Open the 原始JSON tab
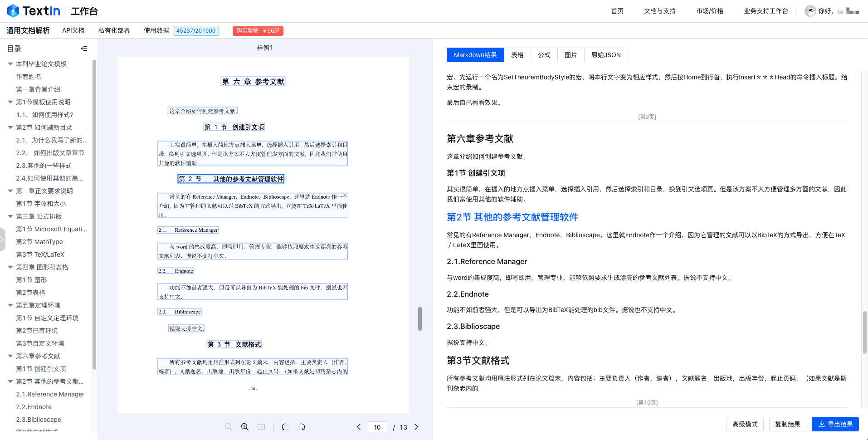This screenshot has width=868, height=440. [x=605, y=55]
